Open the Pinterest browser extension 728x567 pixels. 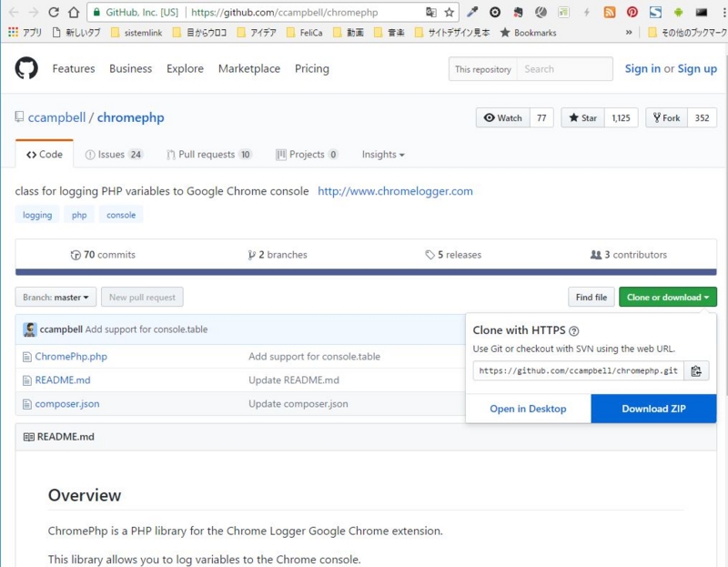point(634,13)
